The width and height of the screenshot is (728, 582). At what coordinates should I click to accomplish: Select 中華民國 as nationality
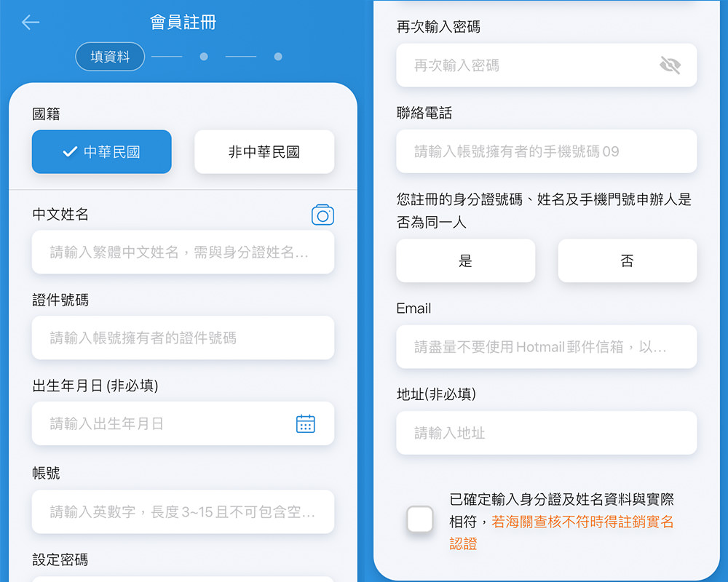(x=101, y=151)
